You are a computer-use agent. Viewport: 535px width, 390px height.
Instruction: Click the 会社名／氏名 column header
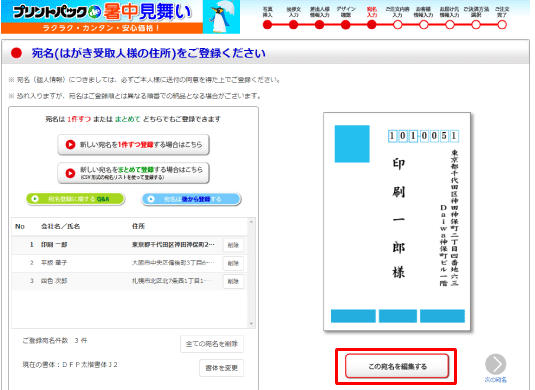60,226
